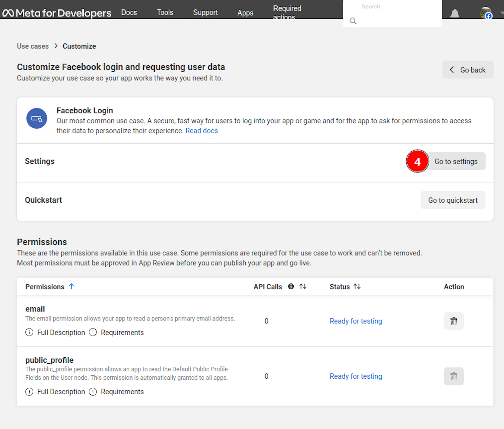Viewport: 504px width, 429px height.
Task: Sort the table by API Calls arrows
Action: [303, 286]
